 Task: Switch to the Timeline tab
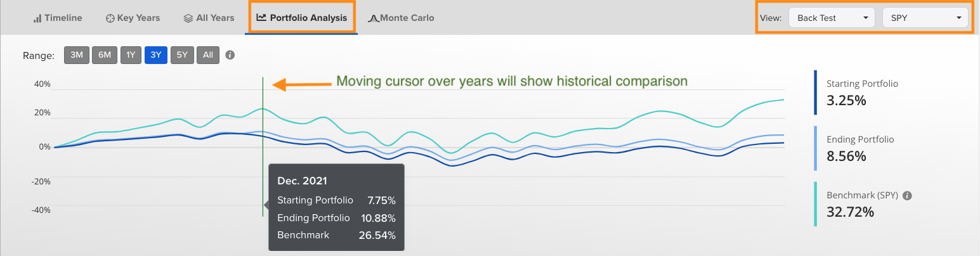point(58,18)
